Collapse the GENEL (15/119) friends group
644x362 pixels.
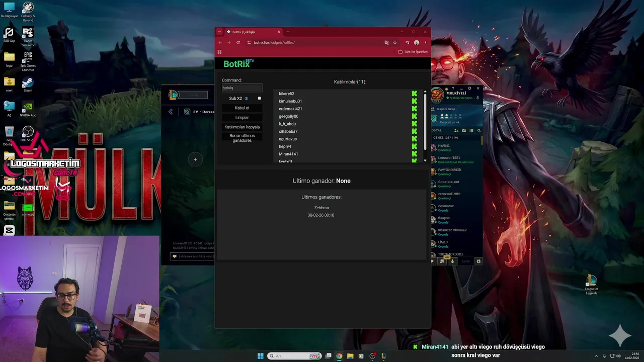[x=446, y=138]
